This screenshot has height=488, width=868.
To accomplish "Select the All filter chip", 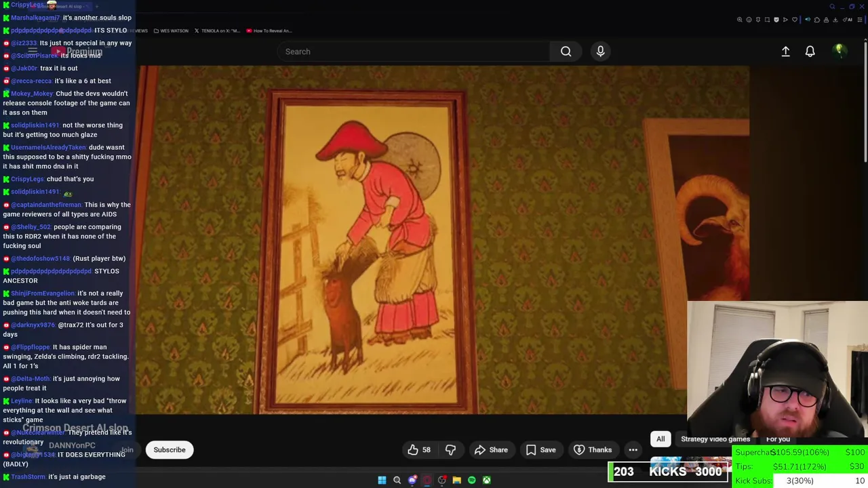I will coord(660,439).
